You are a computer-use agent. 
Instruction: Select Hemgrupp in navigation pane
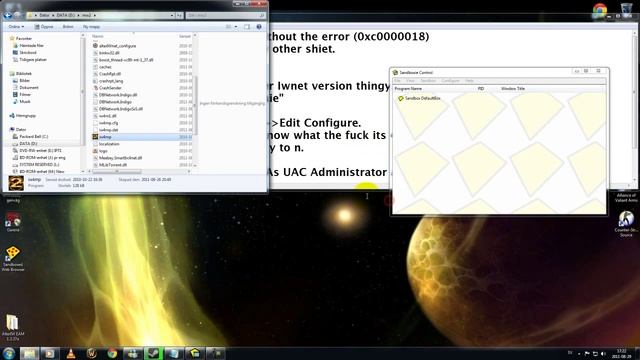tap(23, 116)
